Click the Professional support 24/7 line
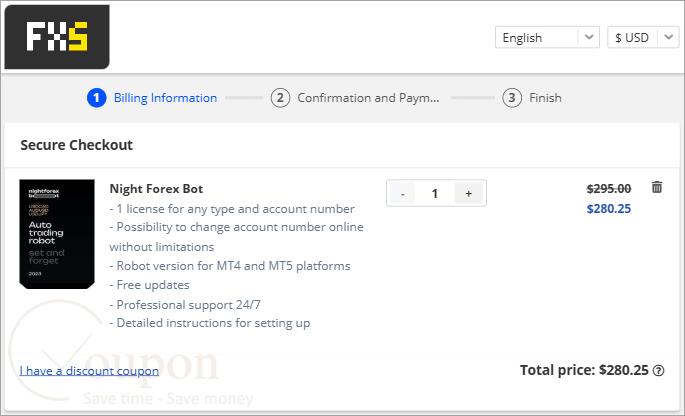This screenshot has width=685, height=416. tap(185, 305)
